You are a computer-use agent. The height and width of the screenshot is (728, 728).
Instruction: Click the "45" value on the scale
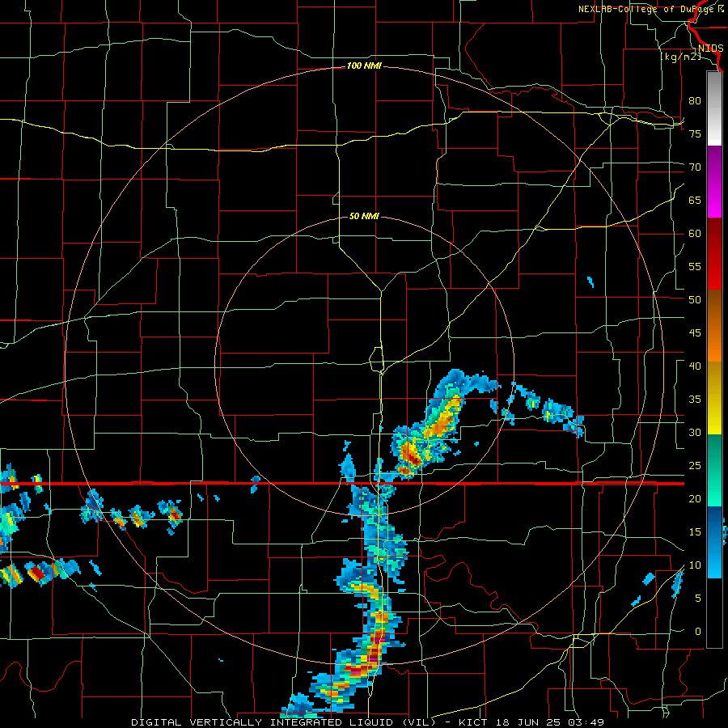point(695,333)
